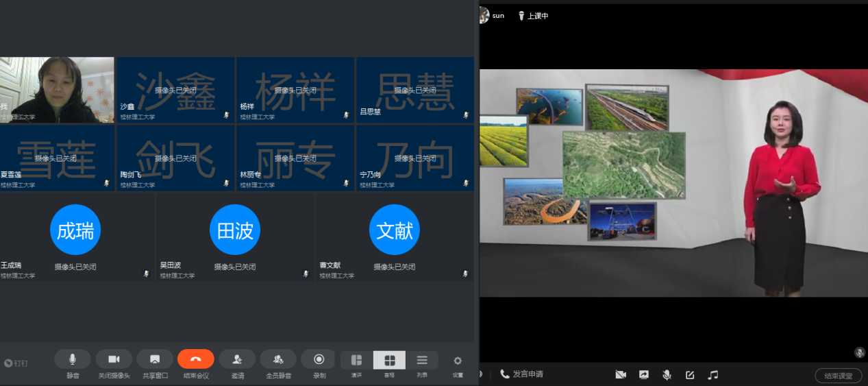This screenshot has width=868, height=386.
Task: Click 田波 blue avatar circle
Action: (x=235, y=230)
